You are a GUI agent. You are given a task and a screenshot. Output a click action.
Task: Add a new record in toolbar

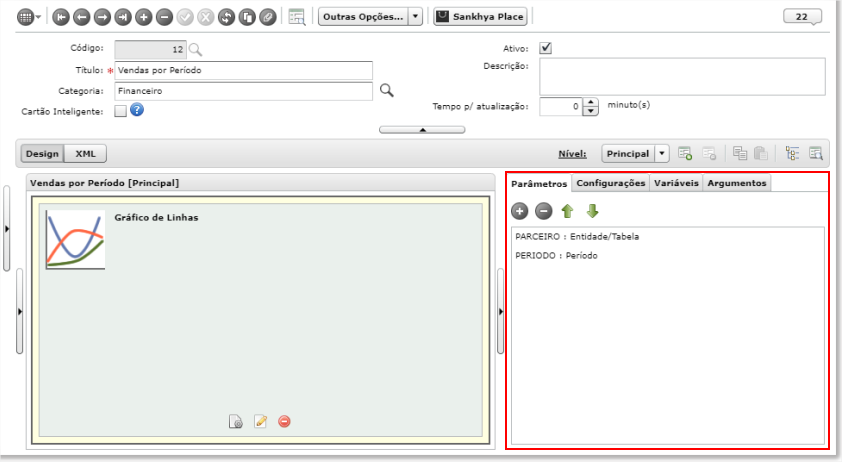[x=143, y=17]
